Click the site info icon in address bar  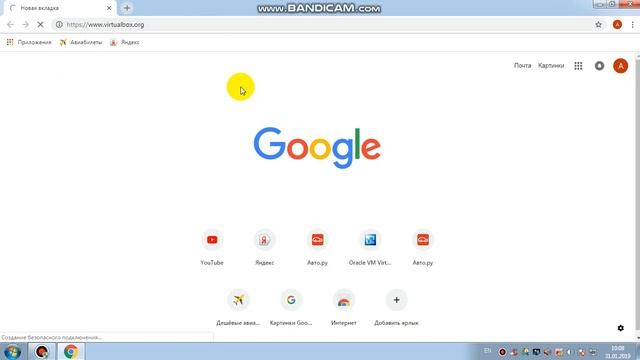(59, 24)
